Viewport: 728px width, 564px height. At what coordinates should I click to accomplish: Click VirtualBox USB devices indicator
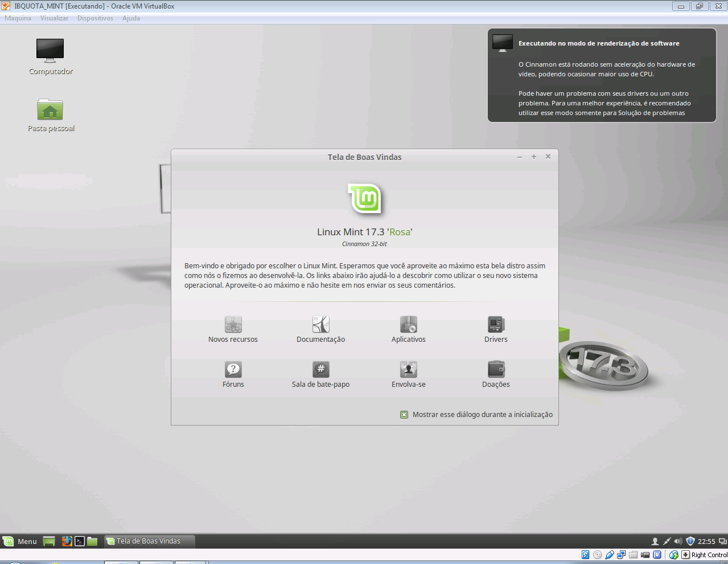tap(610, 555)
